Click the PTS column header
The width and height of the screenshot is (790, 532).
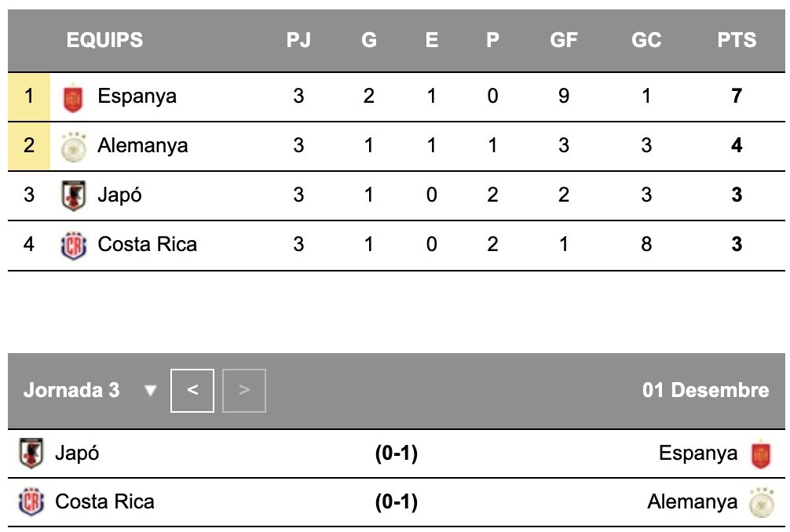pos(737,40)
